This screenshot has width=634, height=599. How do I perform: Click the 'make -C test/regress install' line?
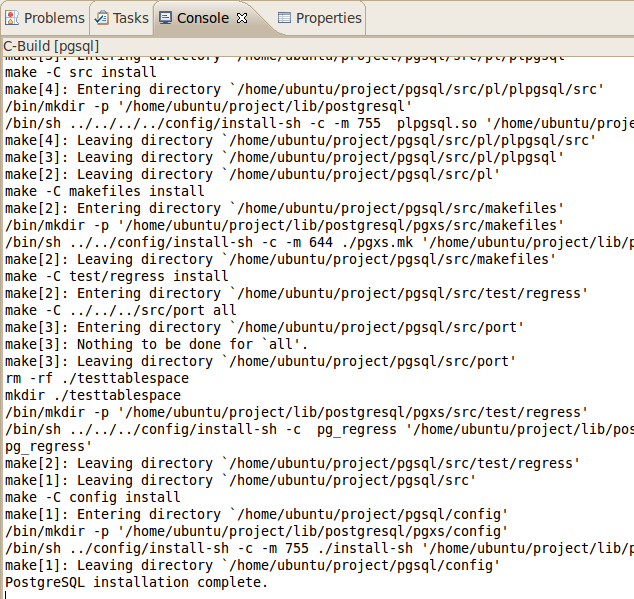(x=117, y=276)
